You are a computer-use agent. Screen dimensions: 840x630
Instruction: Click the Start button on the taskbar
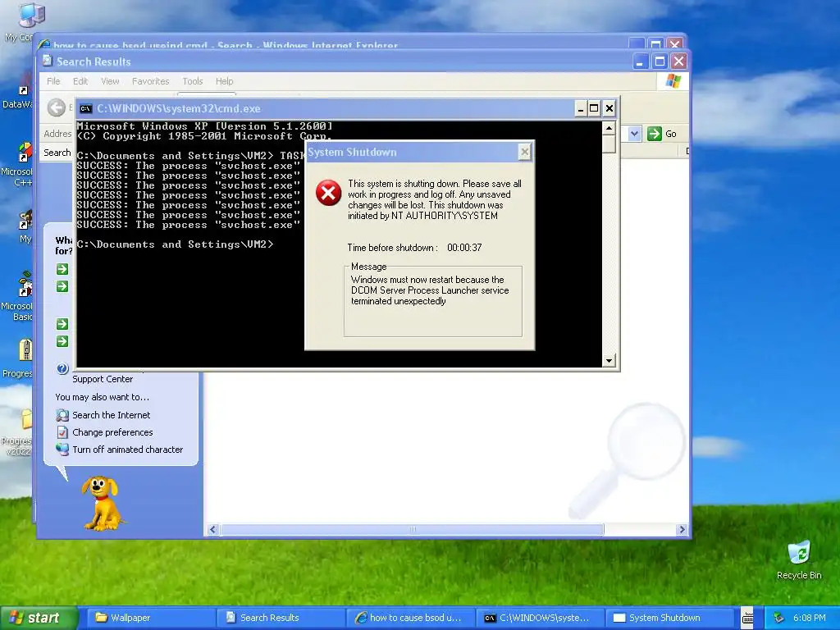click(39, 618)
